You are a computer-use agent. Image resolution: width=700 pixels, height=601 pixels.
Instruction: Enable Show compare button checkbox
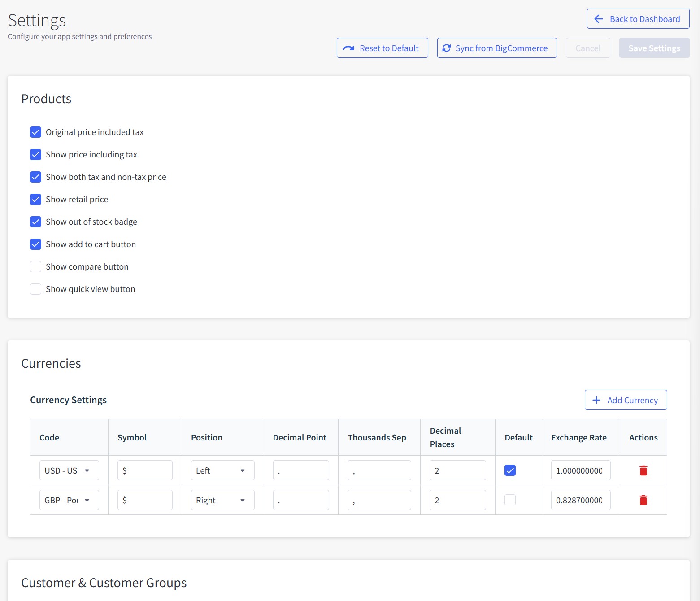coord(35,266)
